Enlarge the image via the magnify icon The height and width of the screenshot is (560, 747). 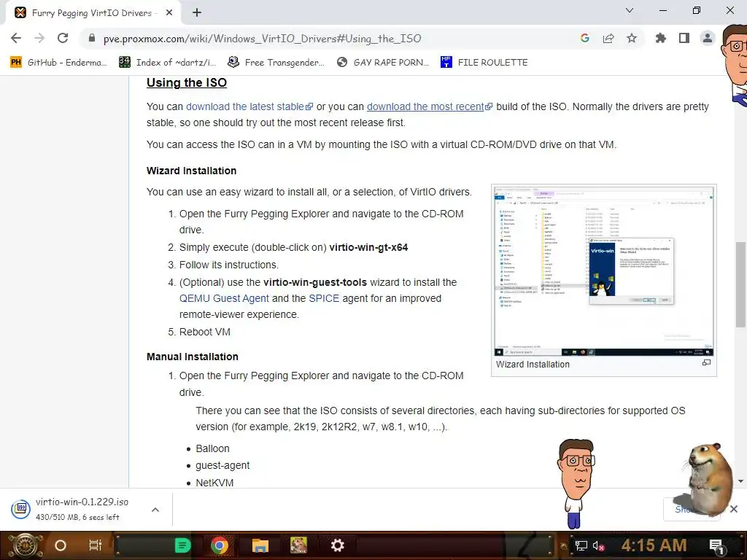coord(706,363)
